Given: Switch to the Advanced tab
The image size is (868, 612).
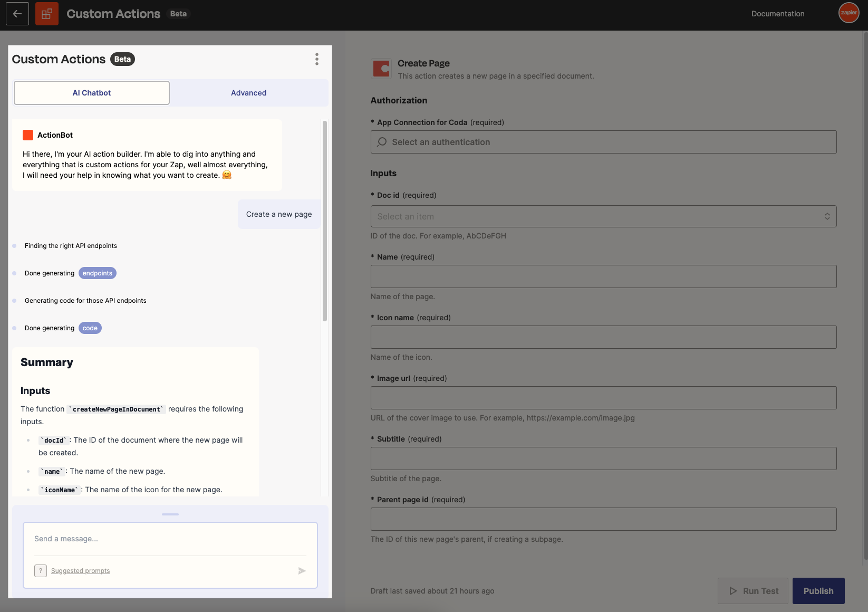Looking at the screenshot, I should 249,93.
